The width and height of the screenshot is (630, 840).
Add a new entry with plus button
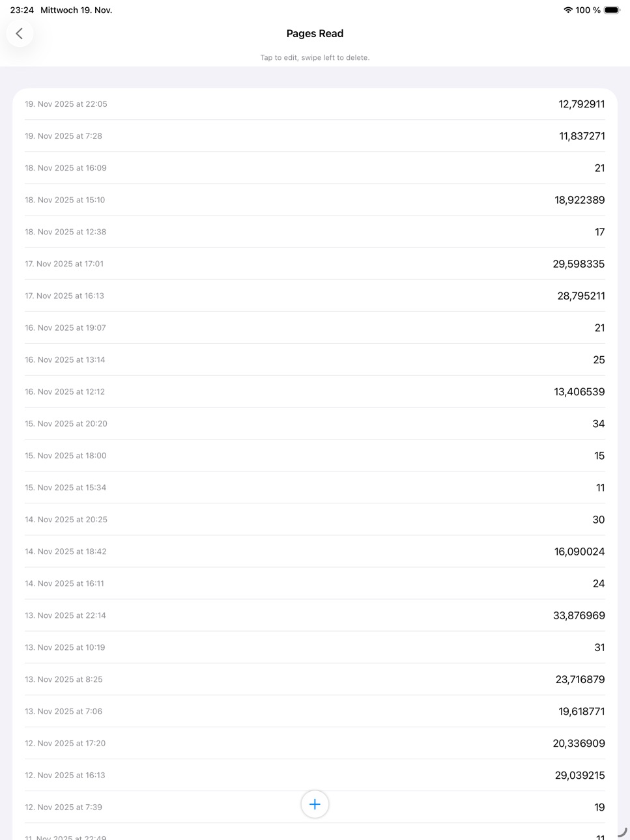click(x=315, y=804)
